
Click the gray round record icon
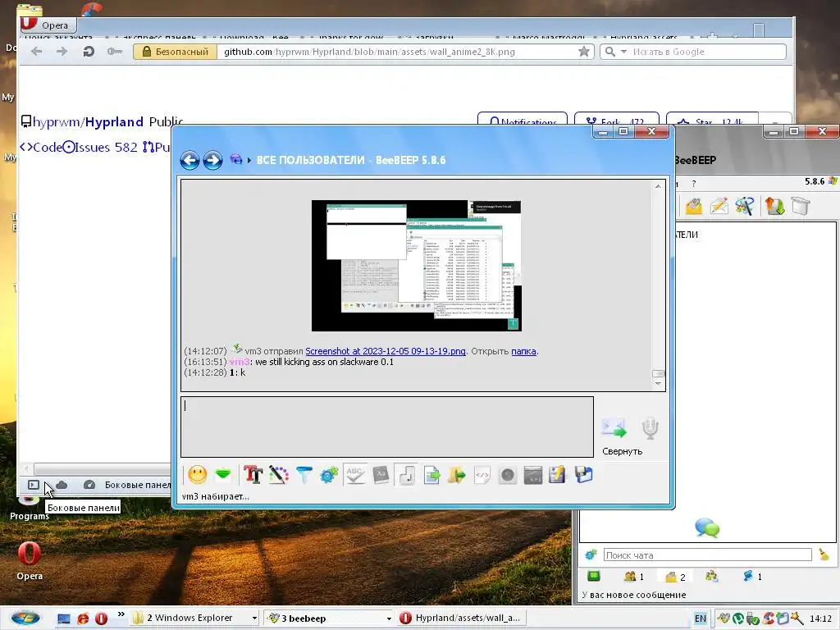(507, 475)
